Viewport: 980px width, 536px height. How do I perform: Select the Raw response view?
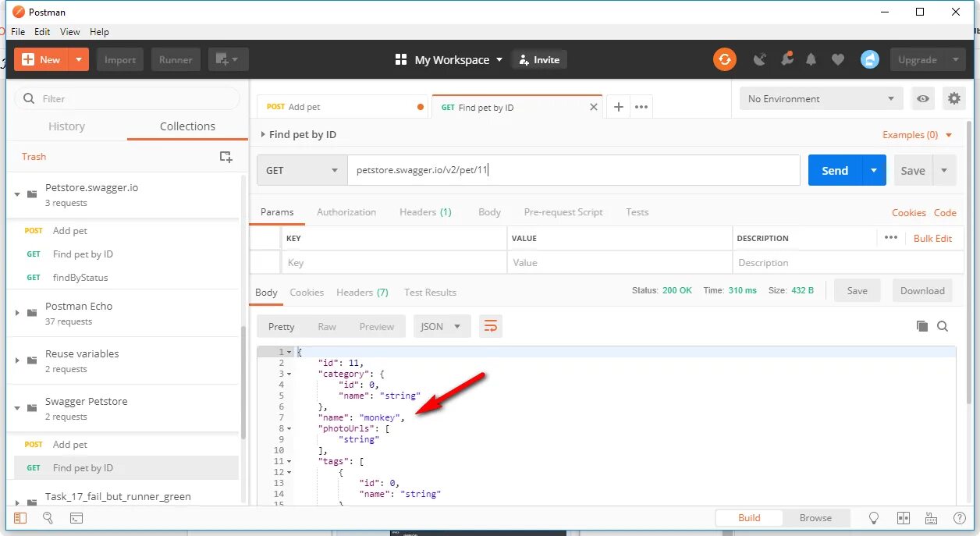327,326
